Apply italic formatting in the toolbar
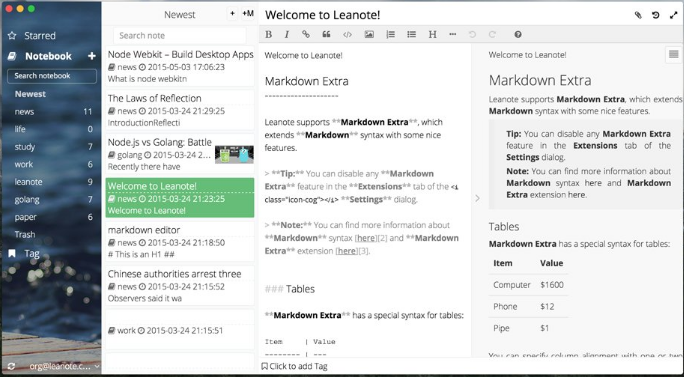 click(287, 34)
